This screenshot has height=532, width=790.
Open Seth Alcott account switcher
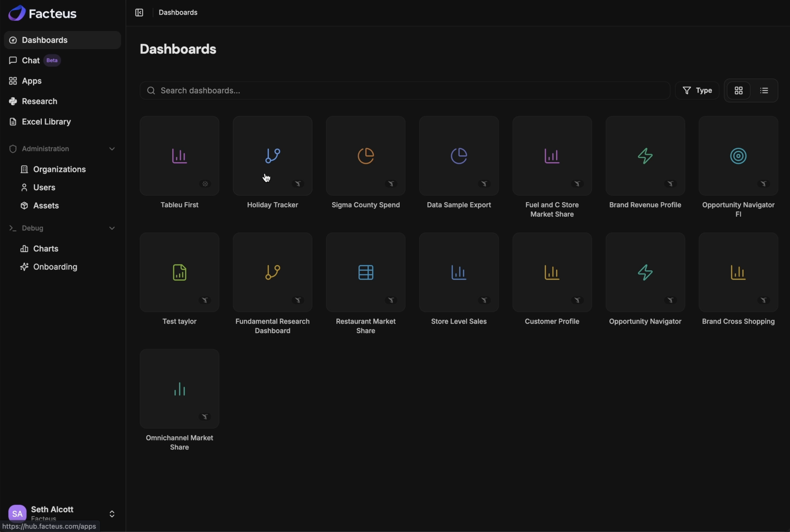(x=112, y=514)
